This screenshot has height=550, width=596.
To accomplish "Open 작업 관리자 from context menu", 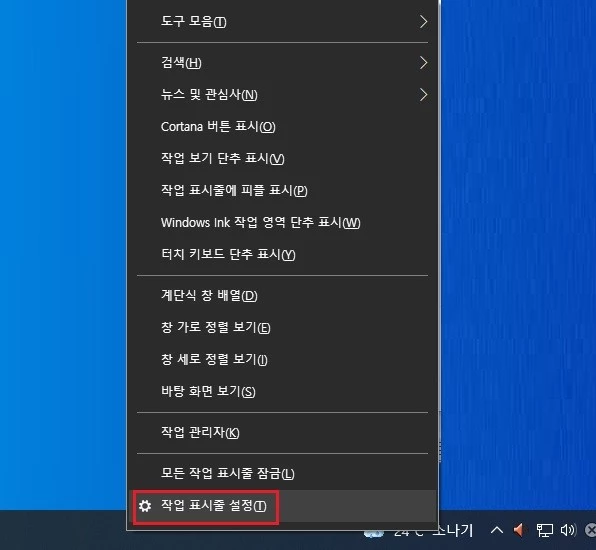I will [x=282, y=433].
